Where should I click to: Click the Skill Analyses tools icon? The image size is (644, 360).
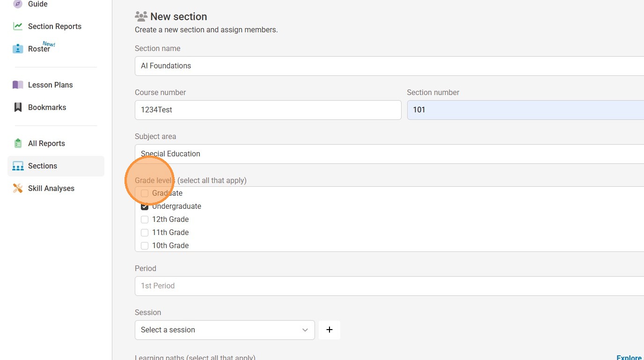pyautogui.click(x=18, y=188)
